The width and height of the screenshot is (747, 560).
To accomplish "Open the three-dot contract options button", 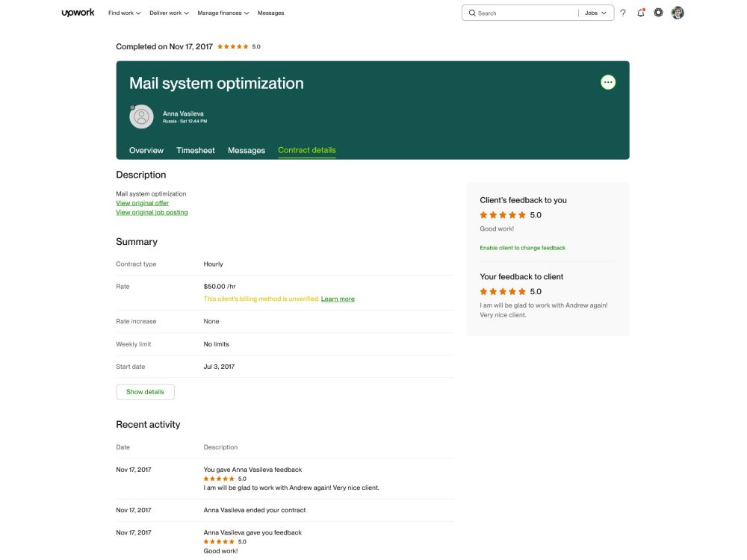I will click(608, 82).
